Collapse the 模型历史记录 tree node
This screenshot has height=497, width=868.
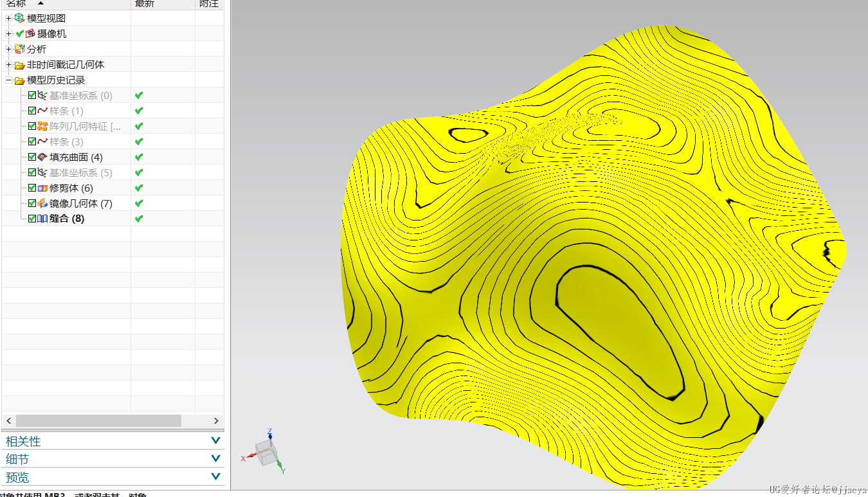click(x=9, y=80)
